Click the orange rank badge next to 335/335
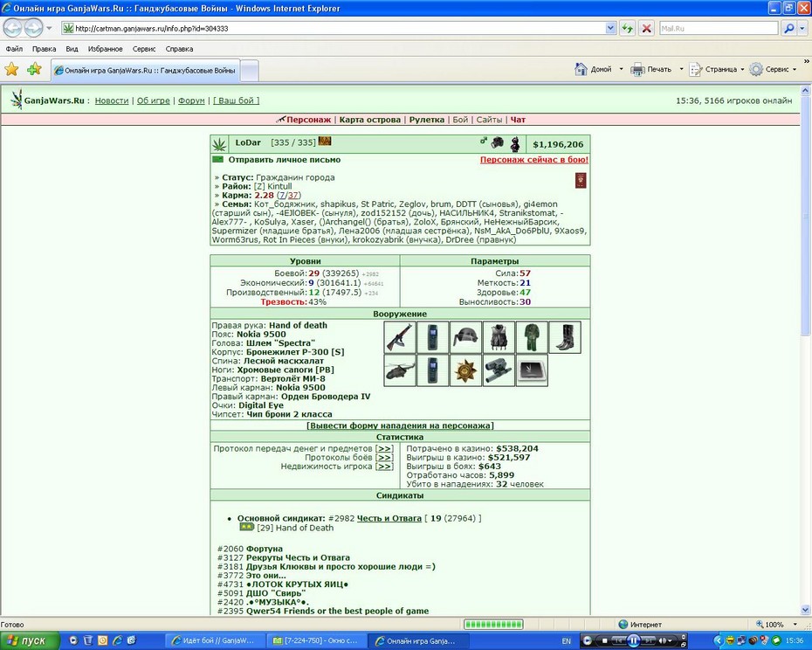812x650 pixels. pyautogui.click(x=325, y=141)
